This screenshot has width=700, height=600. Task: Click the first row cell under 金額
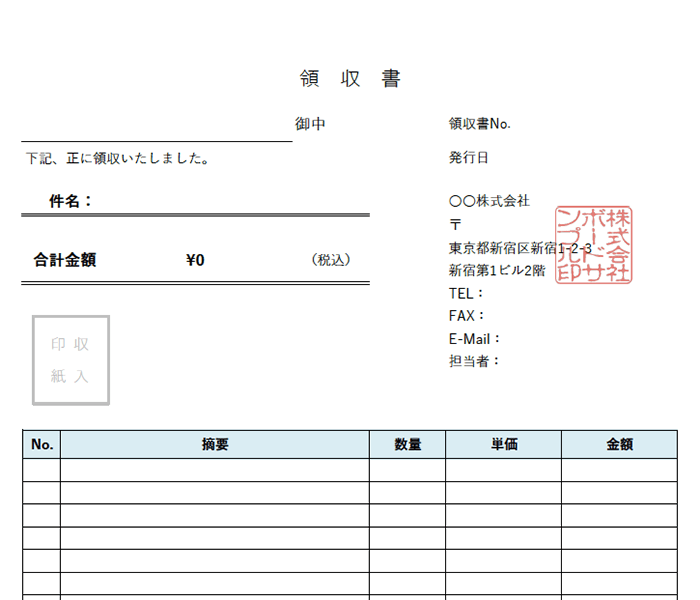(620, 470)
